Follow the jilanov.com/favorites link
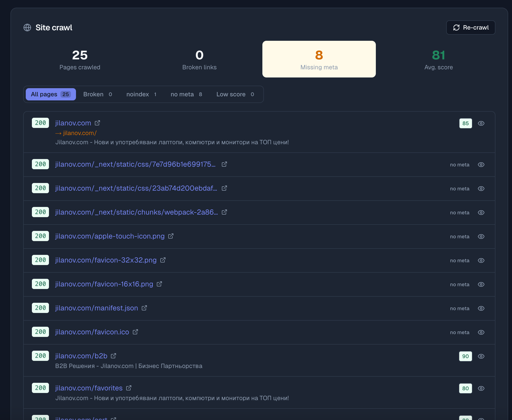Viewport: 512px width, 420px height. tap(89, 388)
